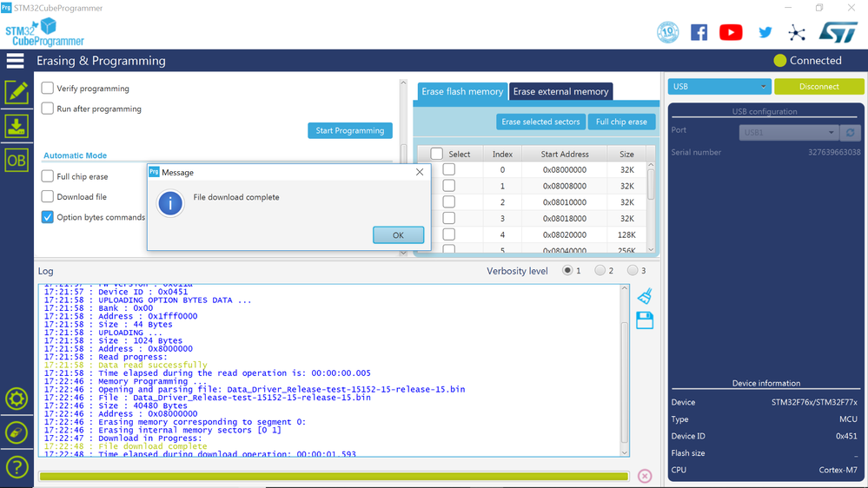Open the USB connection type dropdown
This screenshot has height=488, width=868.
click(x=719, y=86)
